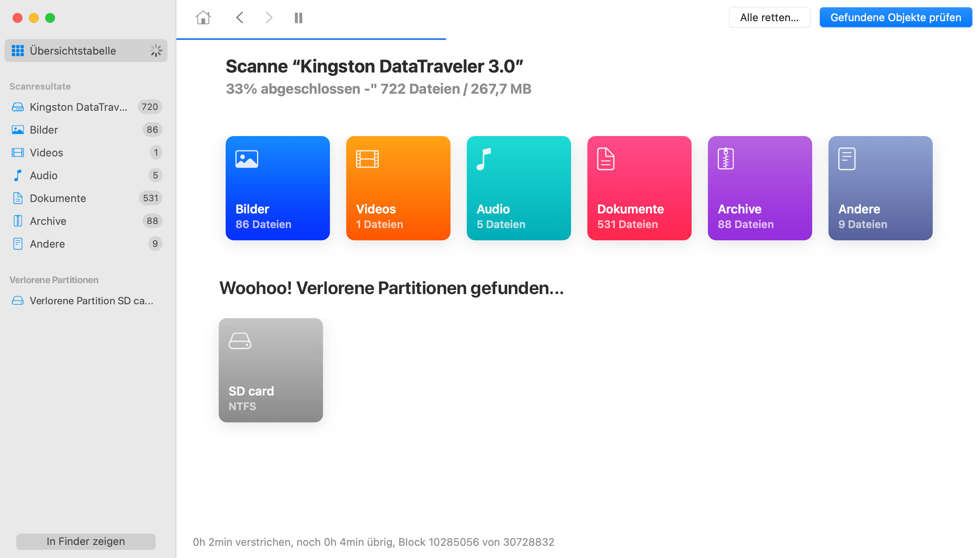
Task: Click the elapsed time status line at bottom
Action: click(x=374, y=542)
